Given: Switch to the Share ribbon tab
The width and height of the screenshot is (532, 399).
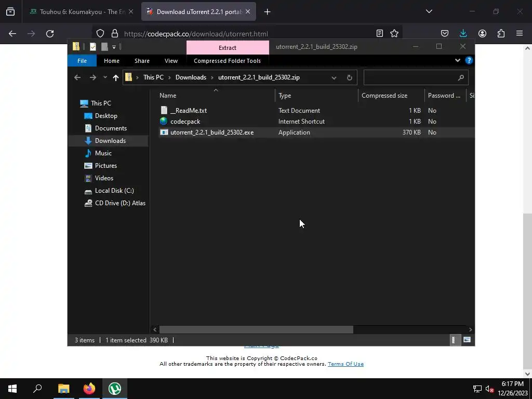Looking at the screenshot, I should (x=142, y=61).
